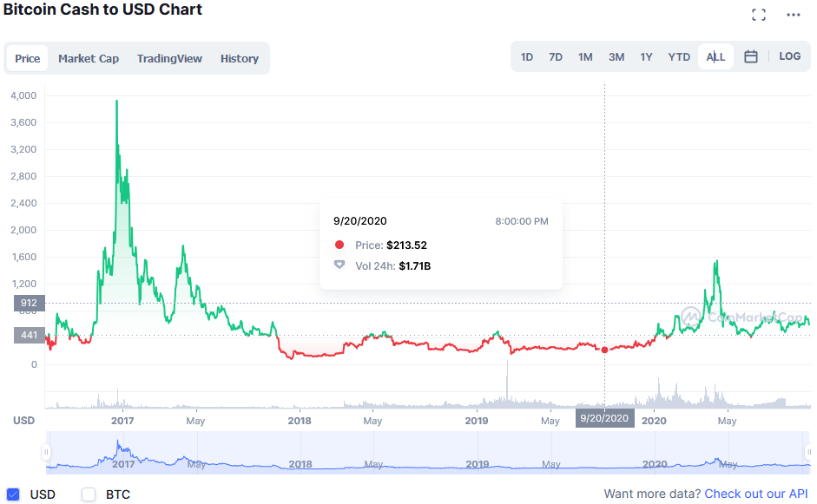This screenshot has height=504, width=817.
Task: Open the three-dot more options menu
Action: (793, 15)
